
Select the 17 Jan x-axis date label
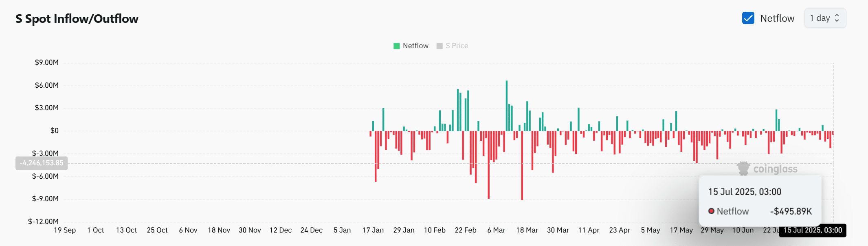[x=373, y=230]
